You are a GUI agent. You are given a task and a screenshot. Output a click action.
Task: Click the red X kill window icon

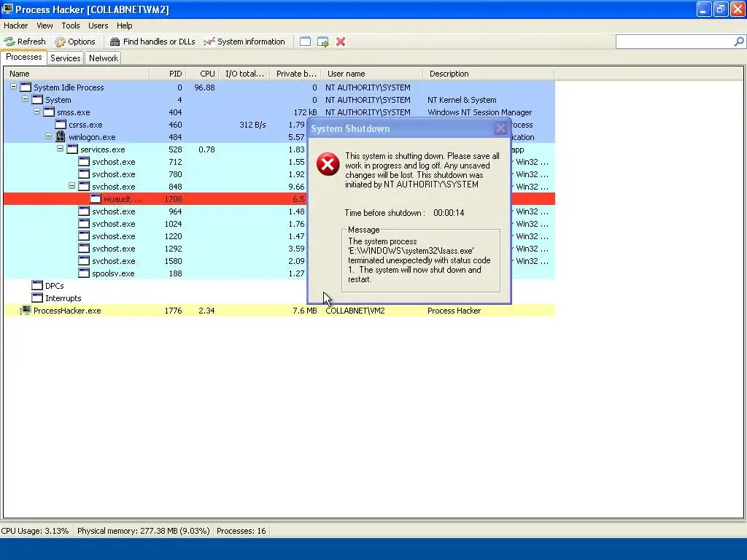pos(341,42)
